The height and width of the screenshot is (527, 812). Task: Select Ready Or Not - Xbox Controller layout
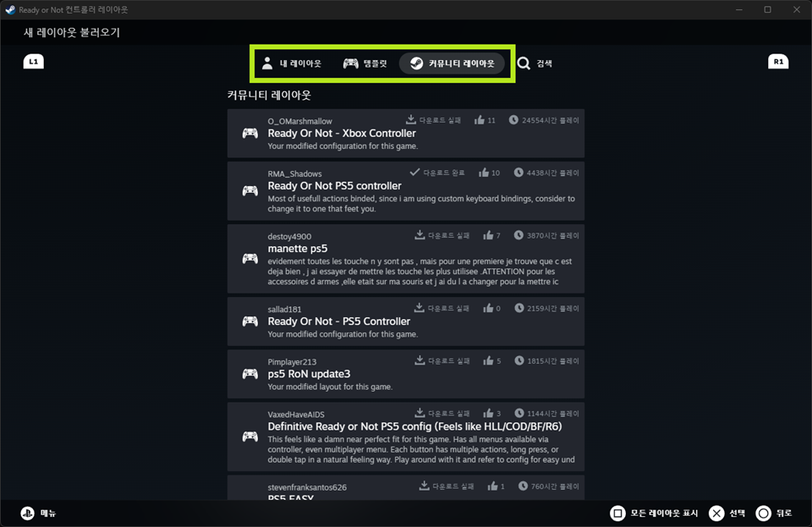[x=405, y=133]
